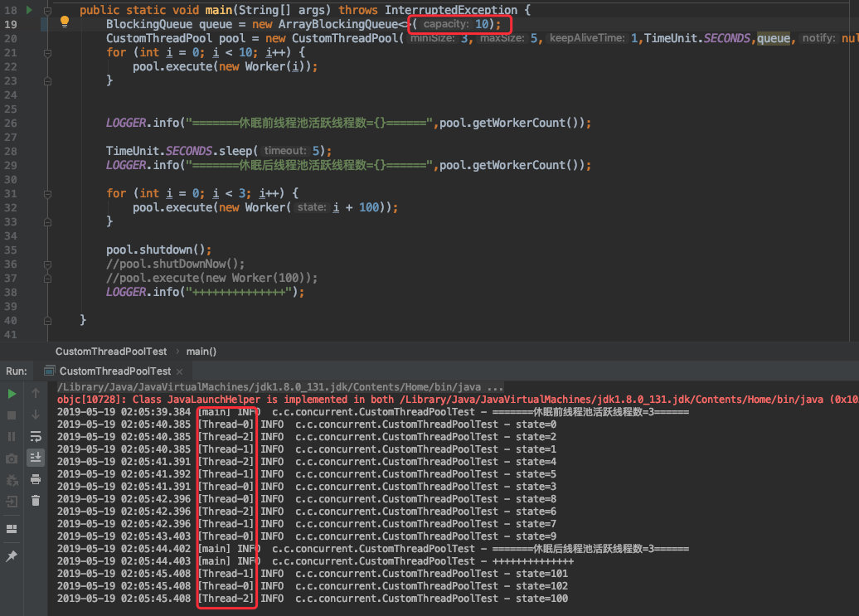Click console line 'state=102'
859x616 pixels.
313,586
